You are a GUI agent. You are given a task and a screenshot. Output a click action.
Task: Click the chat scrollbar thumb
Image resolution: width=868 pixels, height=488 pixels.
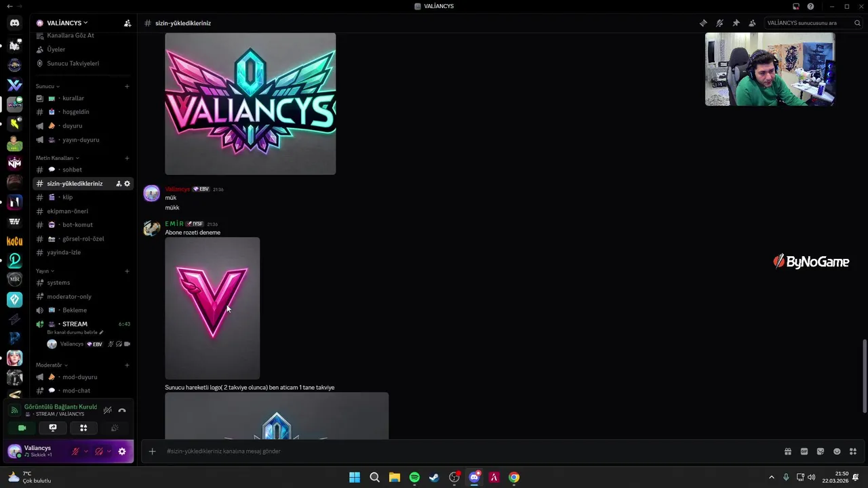(x=864, y=375)
